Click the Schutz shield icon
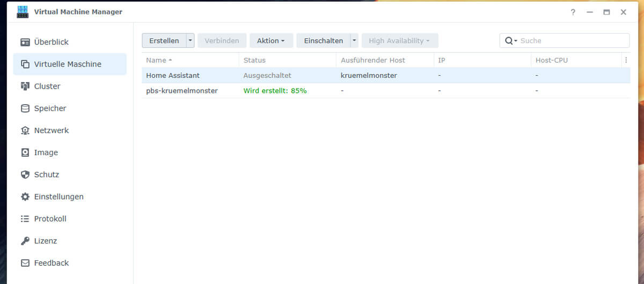 pos(25,174)
